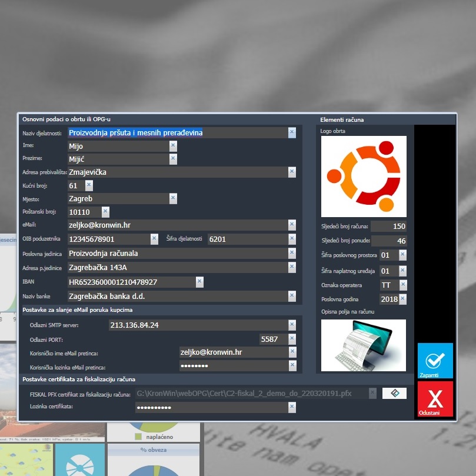The width and height of the screenshot is (476, 476).
Task: Clear the Odlazni SMTP server field
Action: click(292, 325)
